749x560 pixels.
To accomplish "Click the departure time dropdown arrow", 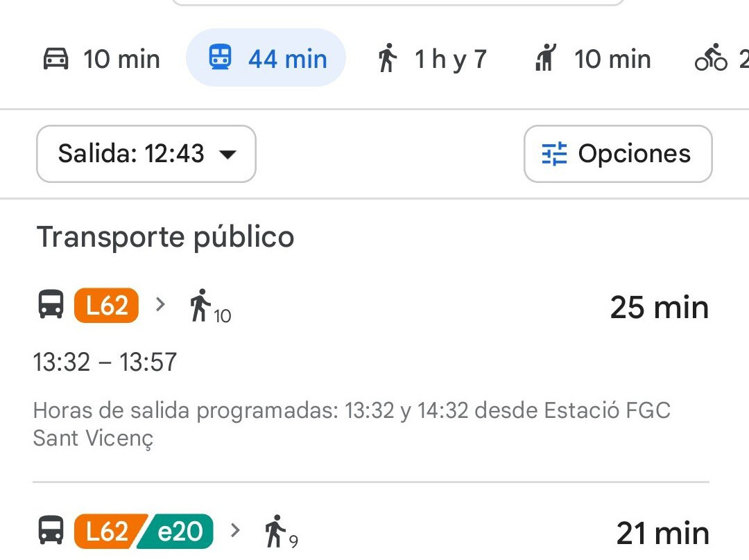I will 227,155.
